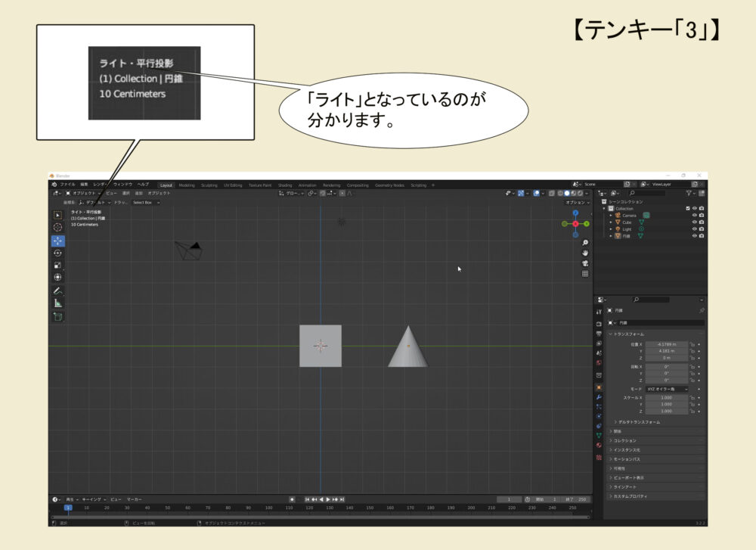Open the Select Box drag dropdown
This screenshot has width=756, height=550.
[x=146, y=203]
